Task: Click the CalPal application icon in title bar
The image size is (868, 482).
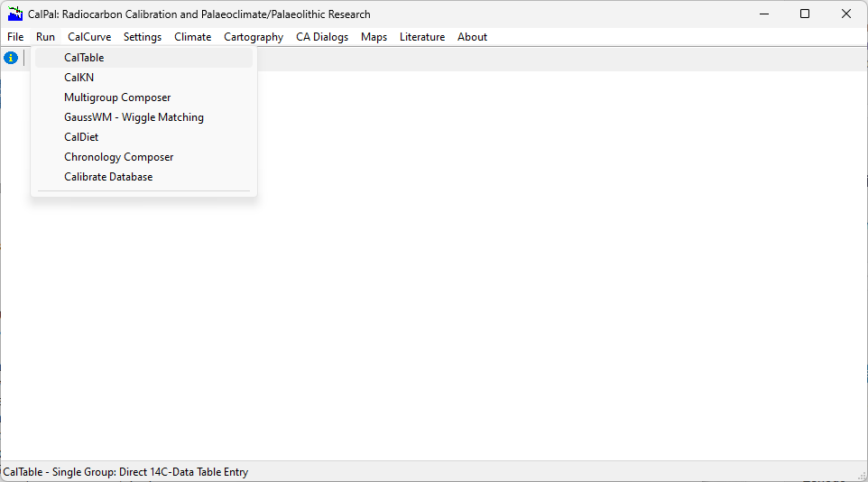Action: (15, 14)
